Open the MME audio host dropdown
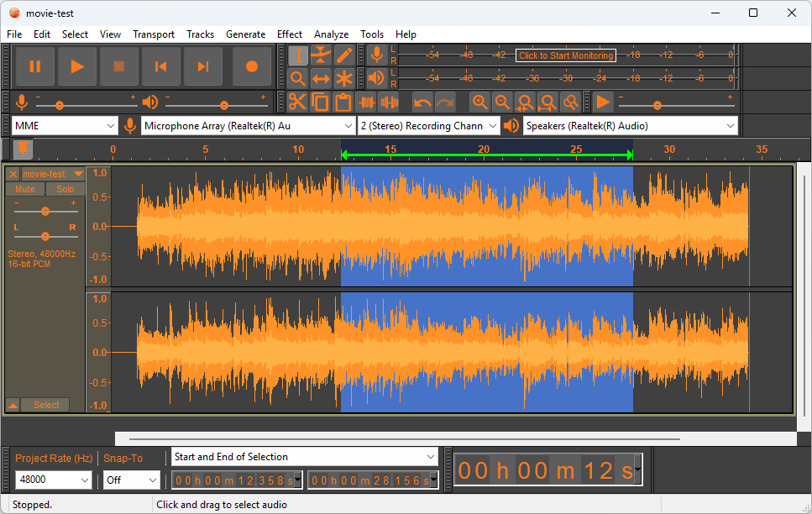 point(64,126)
